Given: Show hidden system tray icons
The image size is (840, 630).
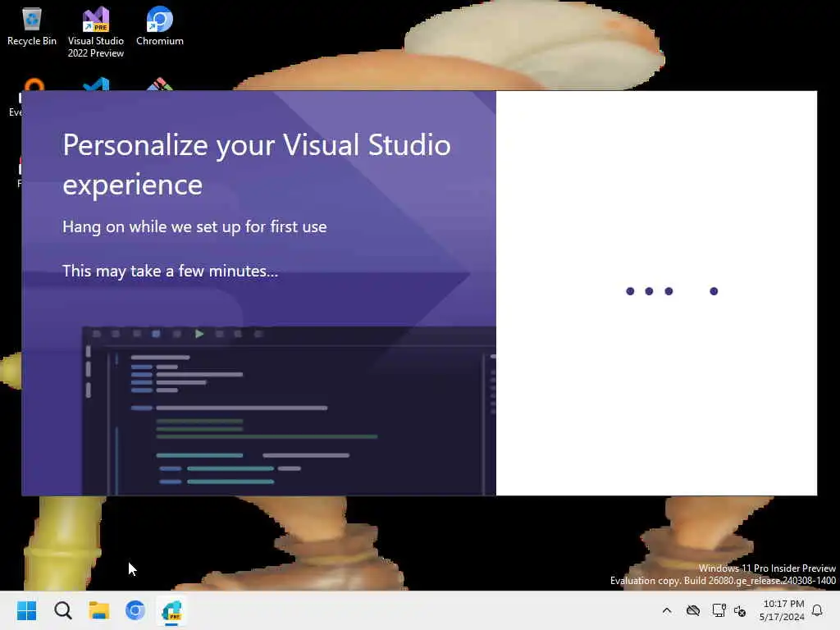Looking at the screenshot, I should pyautogui.click(x=667, y=610).
